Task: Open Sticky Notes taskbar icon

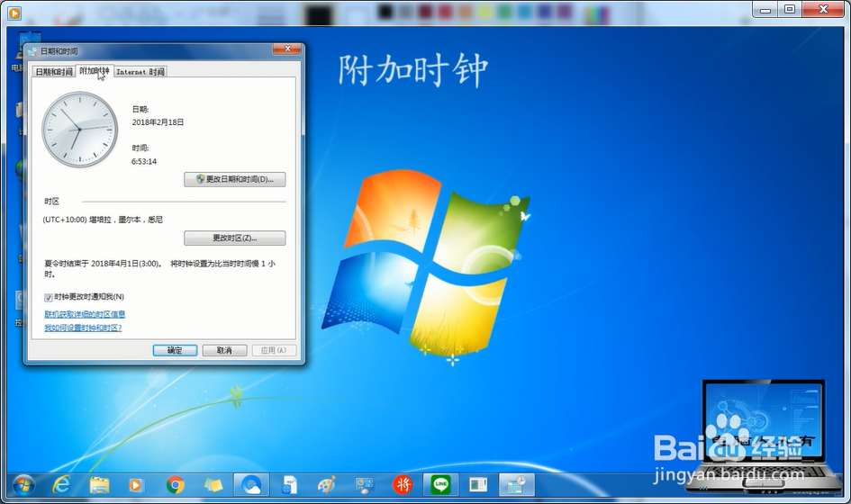Action: click(213, 484)
